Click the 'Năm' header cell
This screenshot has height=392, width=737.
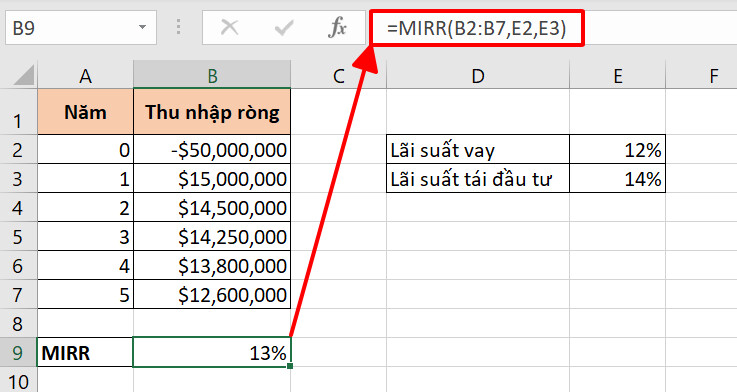point(86,112)
